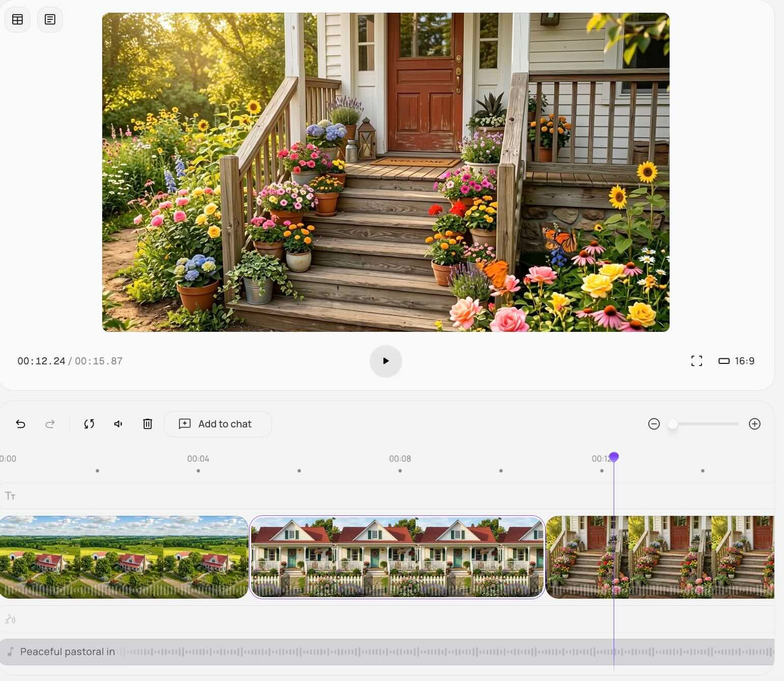
Task: Undo the last edit
Action: coord(20,424)
